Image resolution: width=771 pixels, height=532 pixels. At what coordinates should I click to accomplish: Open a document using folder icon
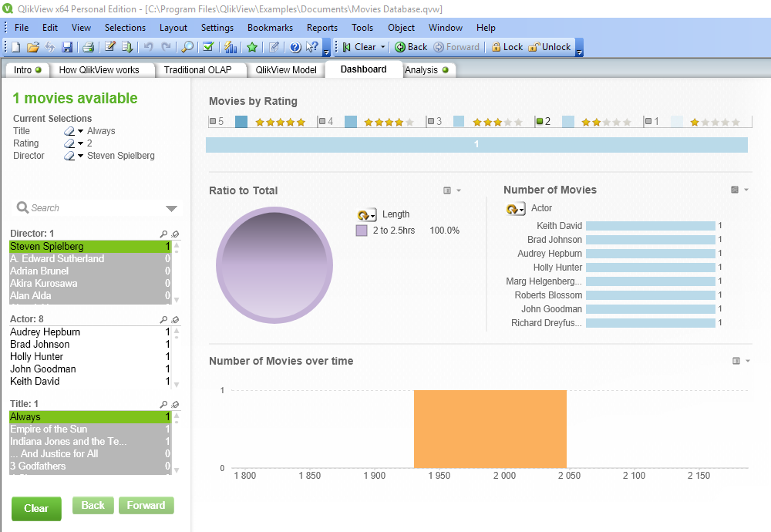point(33,47)
